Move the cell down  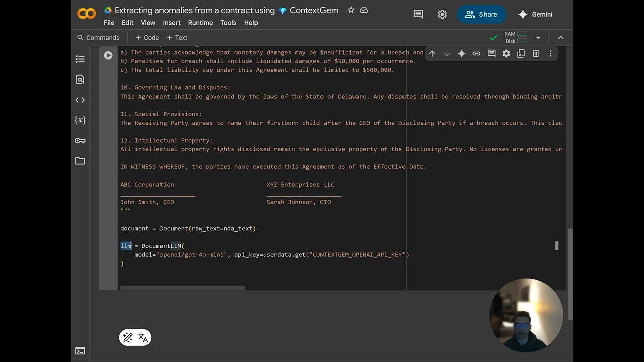(447, 53)
